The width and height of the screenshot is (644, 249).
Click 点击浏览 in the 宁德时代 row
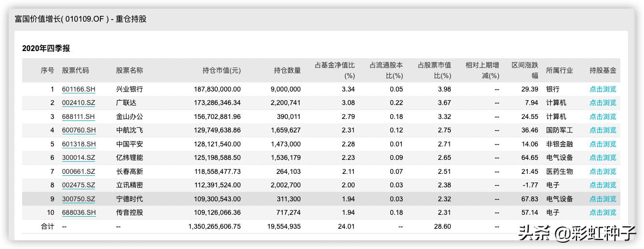click(x=603, y=199)
